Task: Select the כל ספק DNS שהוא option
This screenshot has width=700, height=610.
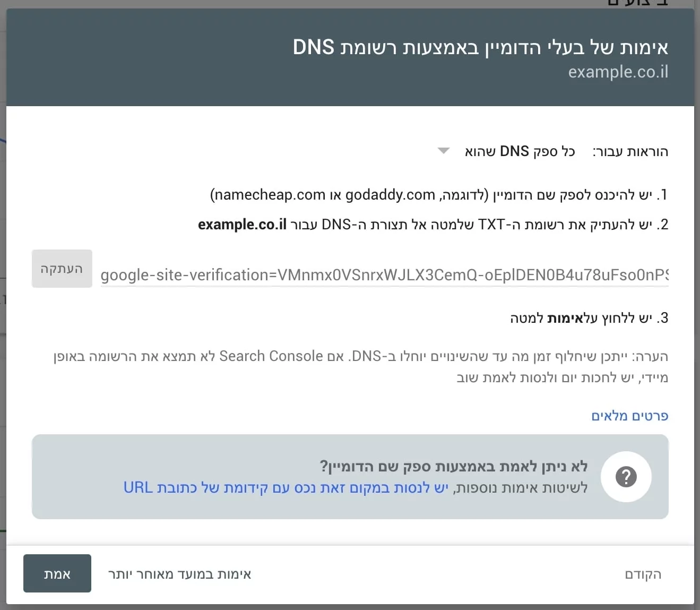Action: click(x=520, y=151)
